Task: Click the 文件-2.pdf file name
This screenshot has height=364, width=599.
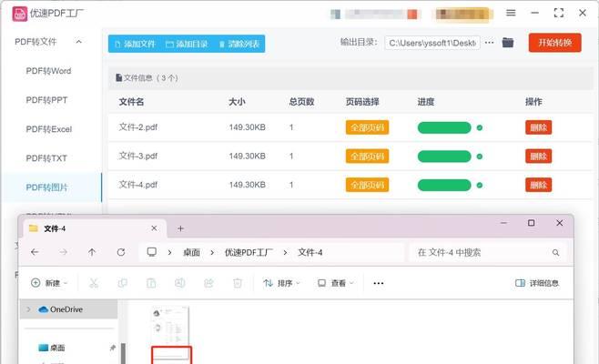Action: coord(137,127)
